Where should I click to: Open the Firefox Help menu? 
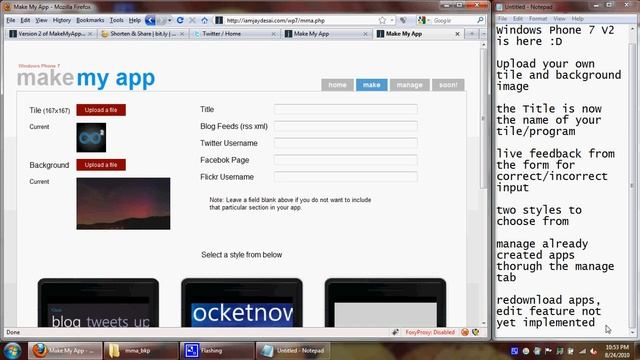pyautogui.click(x=135, y=20)
